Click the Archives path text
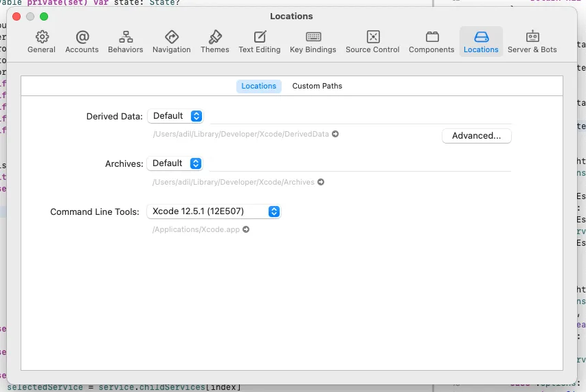The image size is (586, 392). pyautogui.click(x=233, y=182)
